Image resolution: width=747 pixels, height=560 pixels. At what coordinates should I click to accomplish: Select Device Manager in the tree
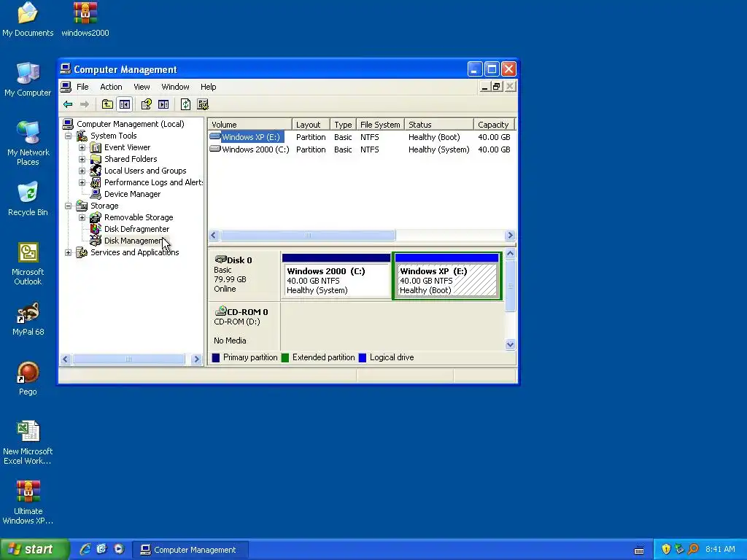132,194
